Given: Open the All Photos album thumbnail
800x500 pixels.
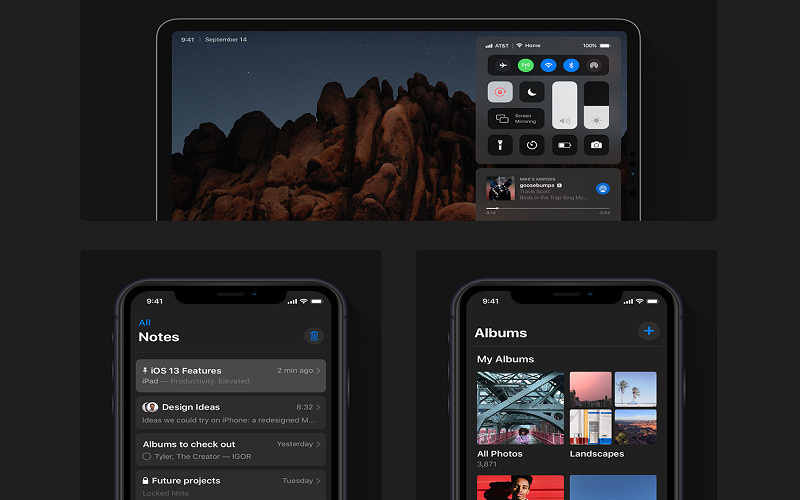Looking at the screenshot, I should coord(520,409).
